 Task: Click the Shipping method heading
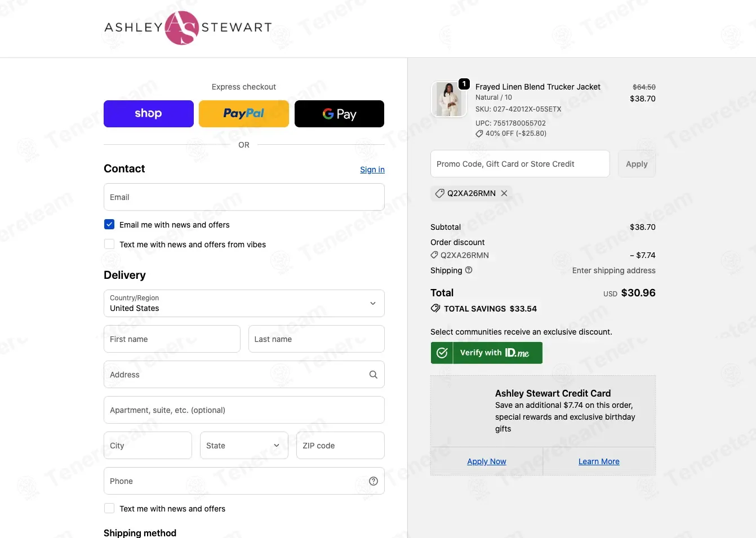140,533
